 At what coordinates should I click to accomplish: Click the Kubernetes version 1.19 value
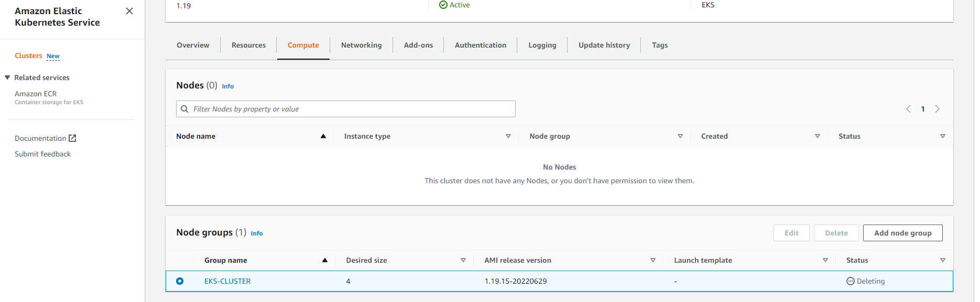click(x=183, y=6)
